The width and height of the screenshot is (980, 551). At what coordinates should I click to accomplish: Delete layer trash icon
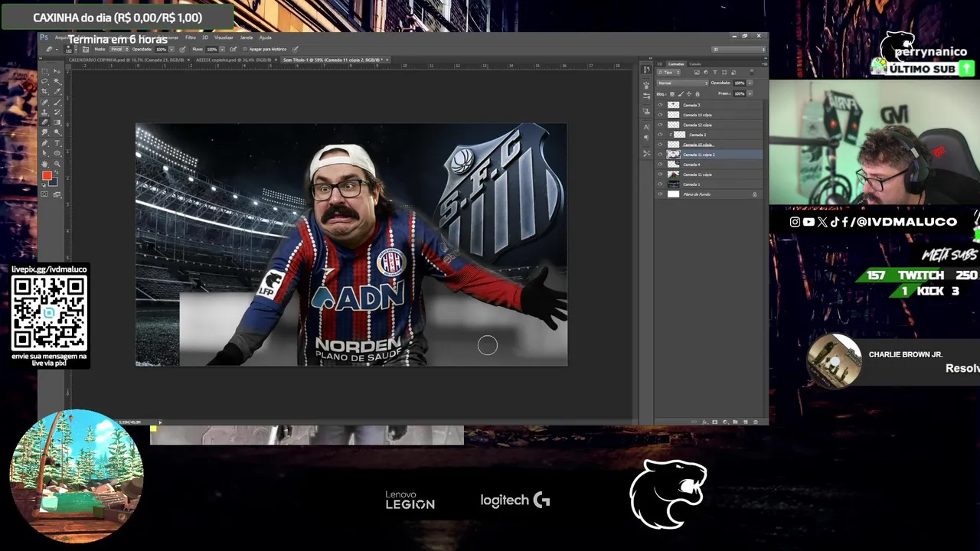[x=756, y=422]
